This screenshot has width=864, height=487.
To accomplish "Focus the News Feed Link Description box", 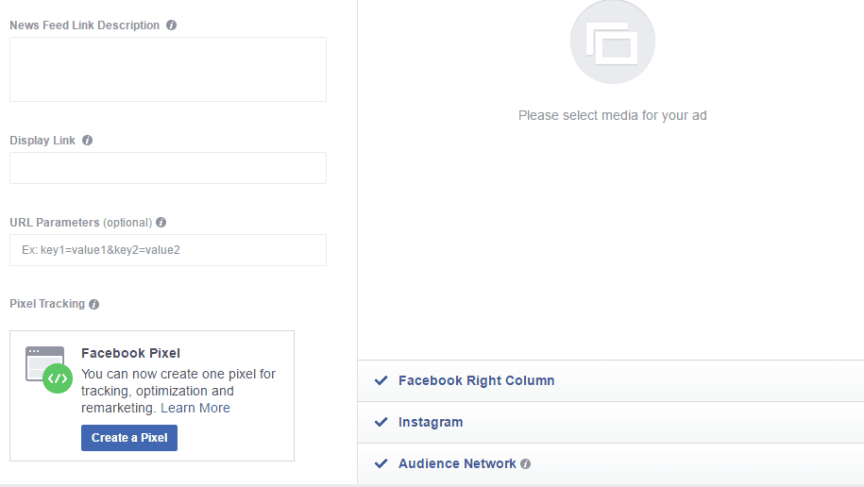I will click(x=168, y=69).
